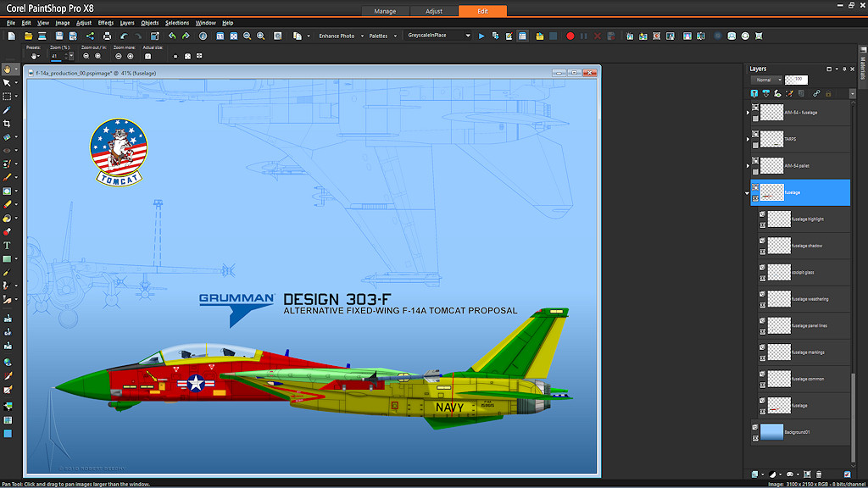The image size is (868, 488).
Task: Click the Zoom out button under Zoom more
Action: (x=119, y=56)
